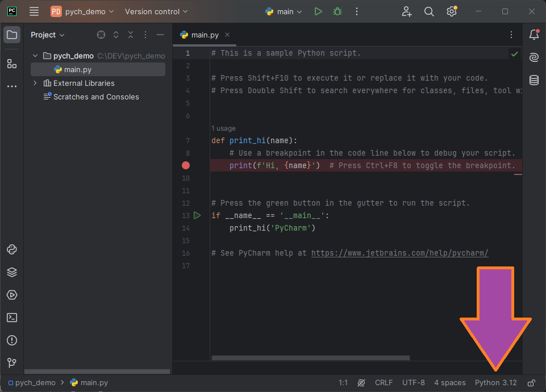Change file encoding UTF-8

coord(413,383)
